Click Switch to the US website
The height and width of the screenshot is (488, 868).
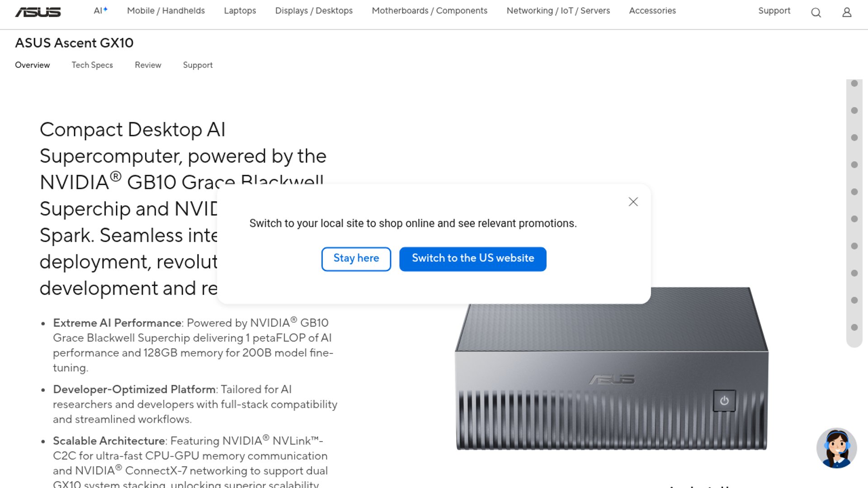click(473, 259)
